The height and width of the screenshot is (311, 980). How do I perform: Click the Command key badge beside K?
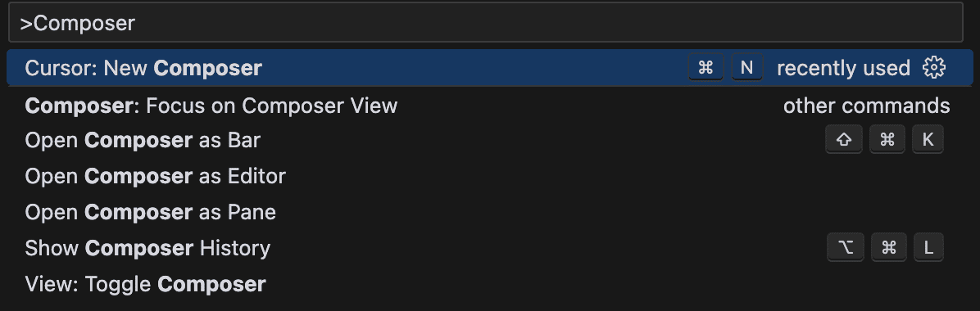(887, 140)
